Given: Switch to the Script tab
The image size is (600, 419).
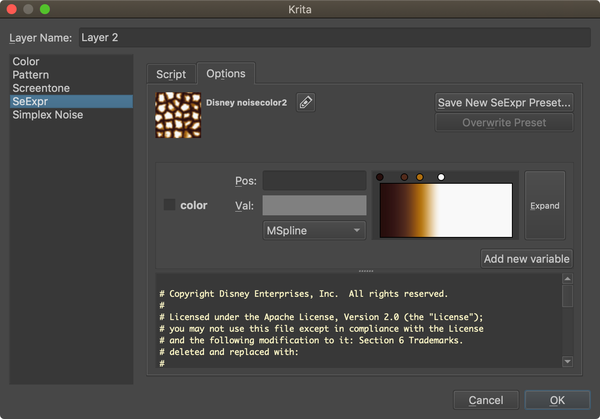Looking at the screenshot, I should (171, 74).
